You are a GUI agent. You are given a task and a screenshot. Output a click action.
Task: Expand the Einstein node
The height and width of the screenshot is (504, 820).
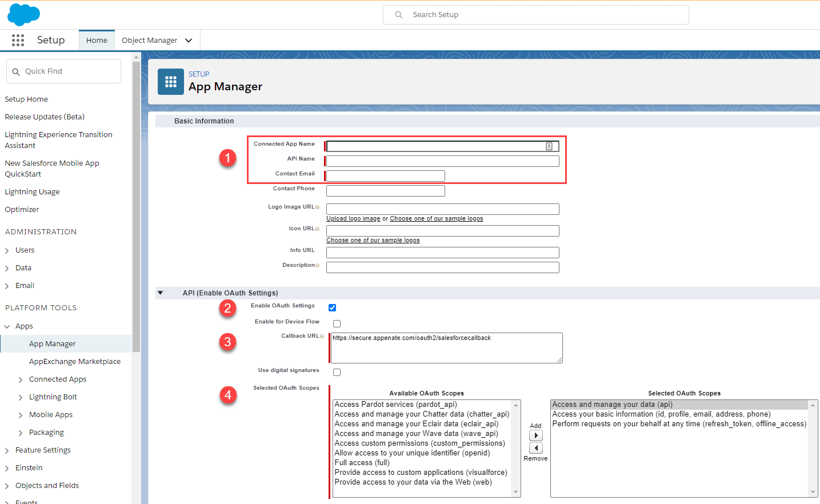click(7, 468)
